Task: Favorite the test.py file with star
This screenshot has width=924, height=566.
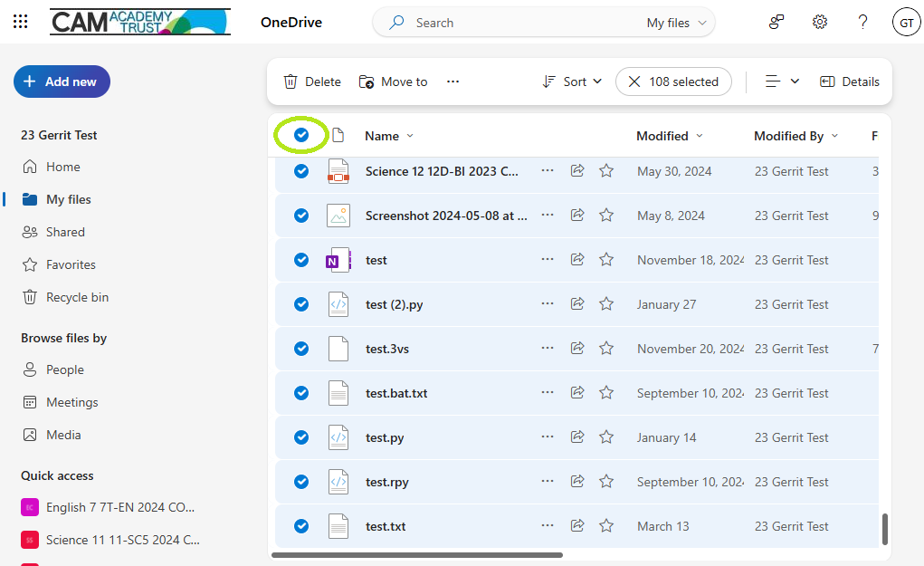Action: tap(606, 436)
